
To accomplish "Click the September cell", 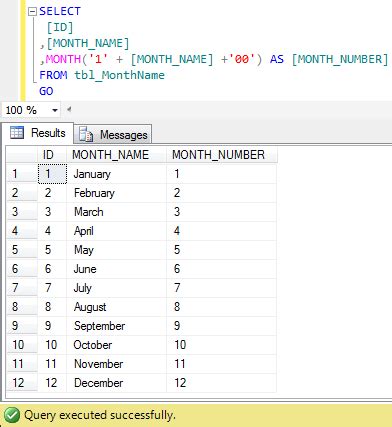I will pos(116,326).
